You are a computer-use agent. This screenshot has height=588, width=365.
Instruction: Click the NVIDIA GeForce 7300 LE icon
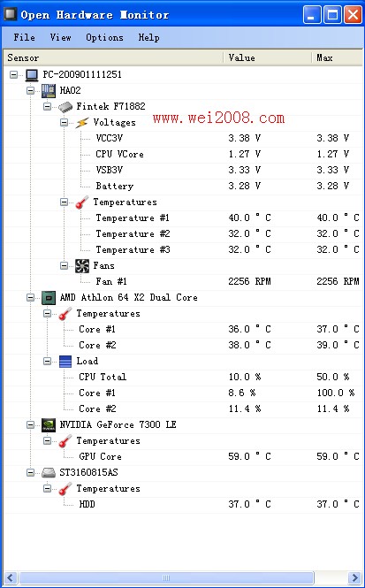(x=49, y=425)
